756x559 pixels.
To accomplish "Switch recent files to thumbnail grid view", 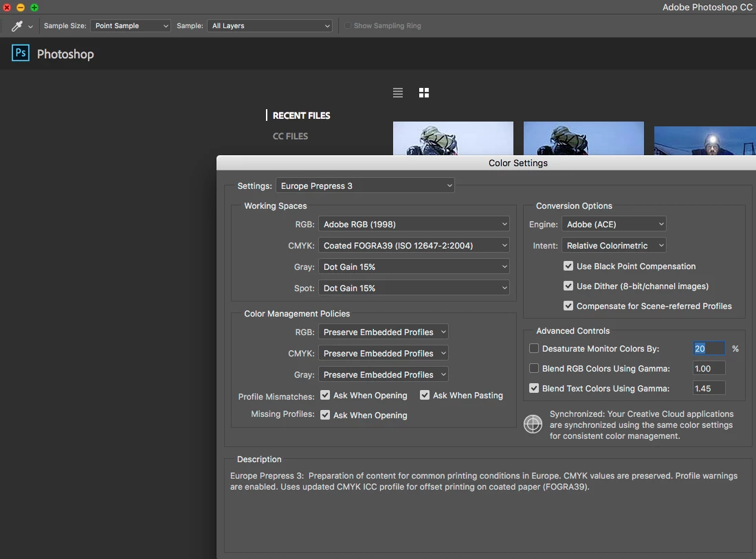I will click(x=424, y=93).
